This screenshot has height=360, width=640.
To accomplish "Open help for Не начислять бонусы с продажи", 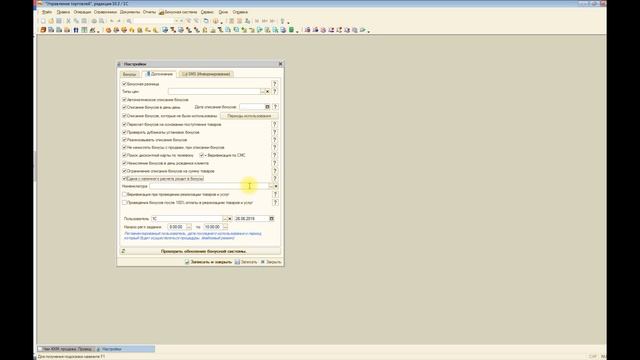I will (275, 147).
